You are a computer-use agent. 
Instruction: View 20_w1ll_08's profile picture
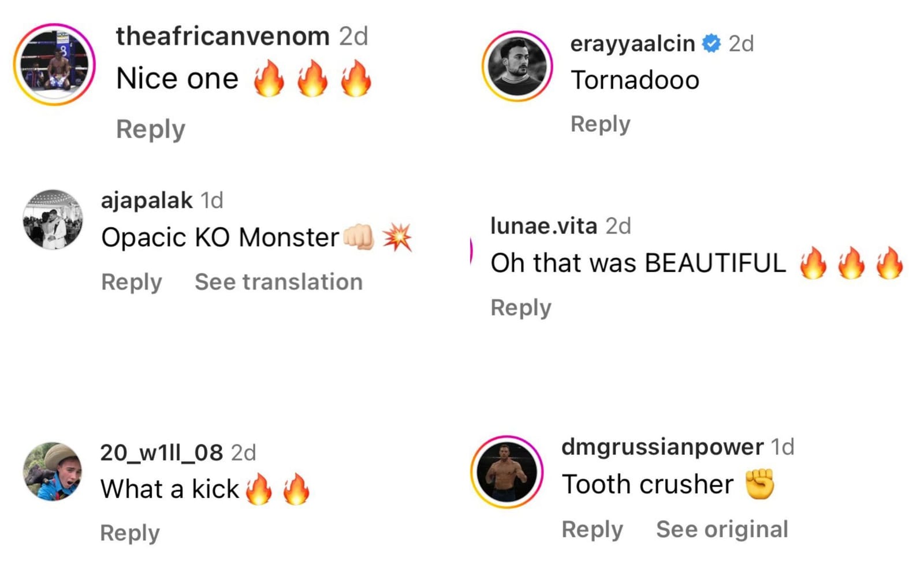pos(52,472)
